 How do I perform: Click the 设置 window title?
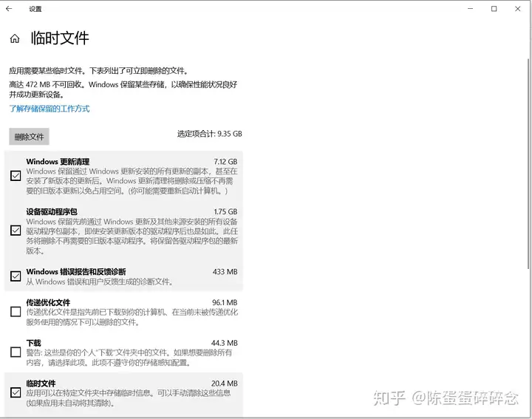point(35,9)
